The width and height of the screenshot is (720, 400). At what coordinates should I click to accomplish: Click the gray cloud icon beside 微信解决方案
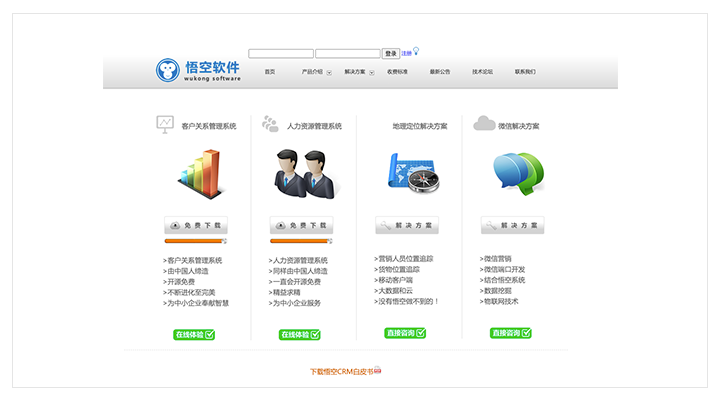tap(484, 124)
